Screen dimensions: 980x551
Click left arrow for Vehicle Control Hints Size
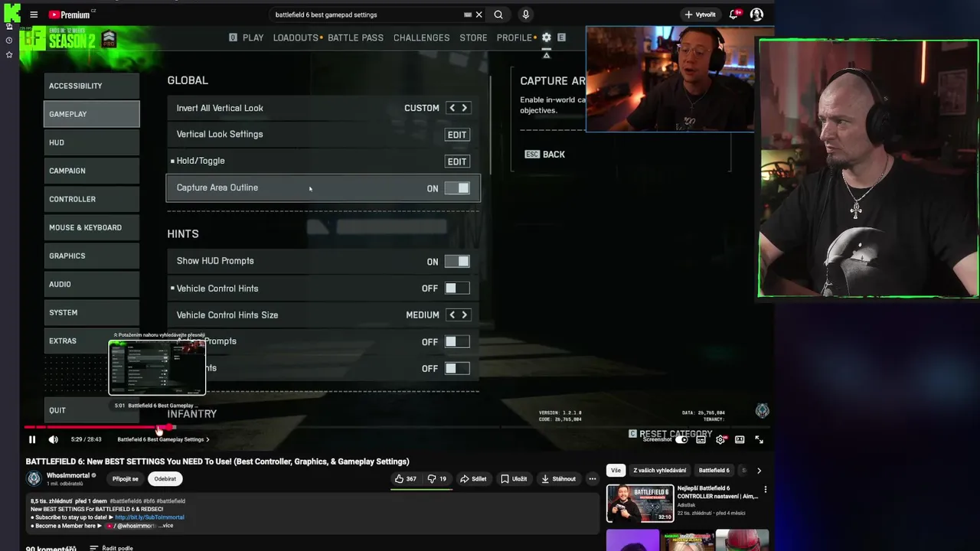(452, 315)
